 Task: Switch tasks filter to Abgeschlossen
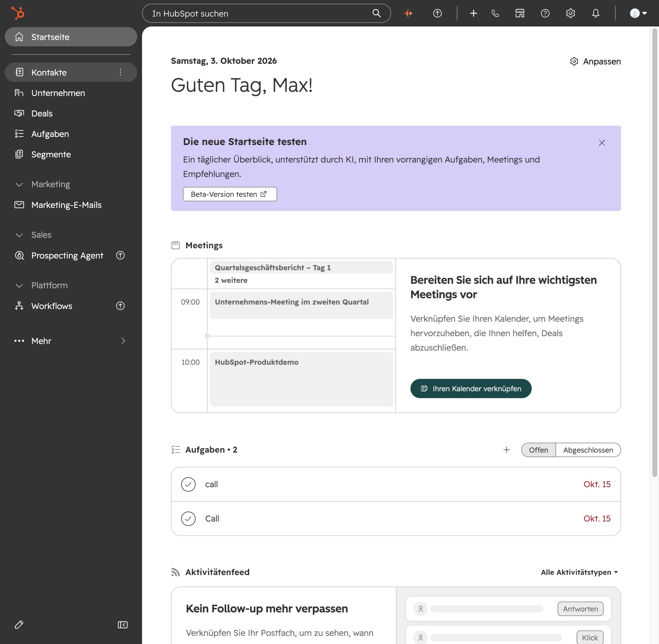[x=588, y=450]
